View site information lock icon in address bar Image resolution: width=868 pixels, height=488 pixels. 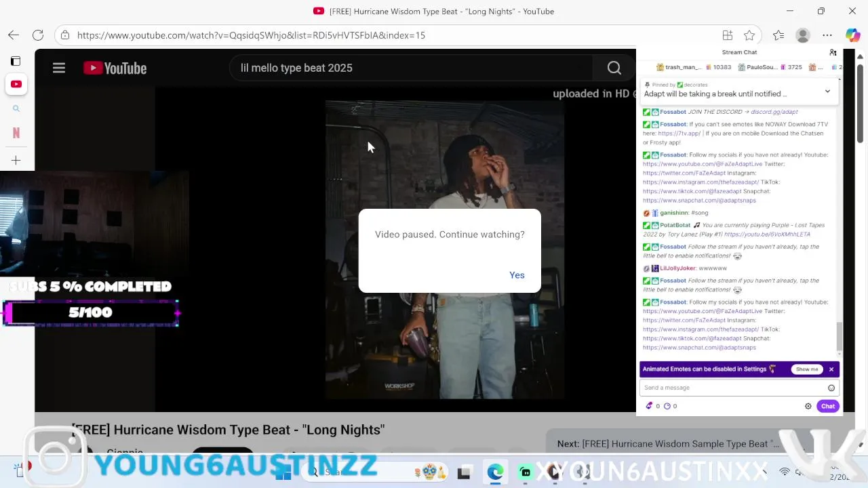click(x=64, y=35)
